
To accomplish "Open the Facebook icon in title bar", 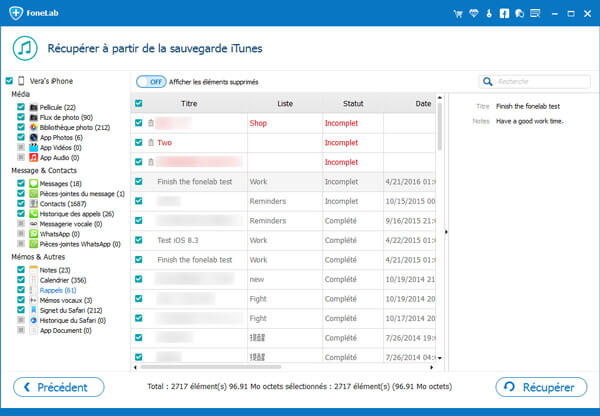I will point(504,13).
